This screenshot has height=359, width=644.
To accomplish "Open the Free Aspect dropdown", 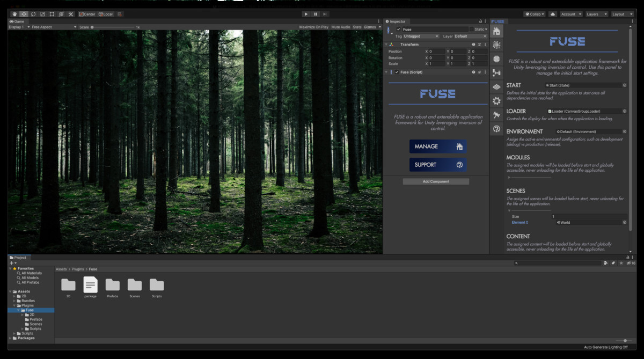I will pyautogui.click(x=54, y=27).
